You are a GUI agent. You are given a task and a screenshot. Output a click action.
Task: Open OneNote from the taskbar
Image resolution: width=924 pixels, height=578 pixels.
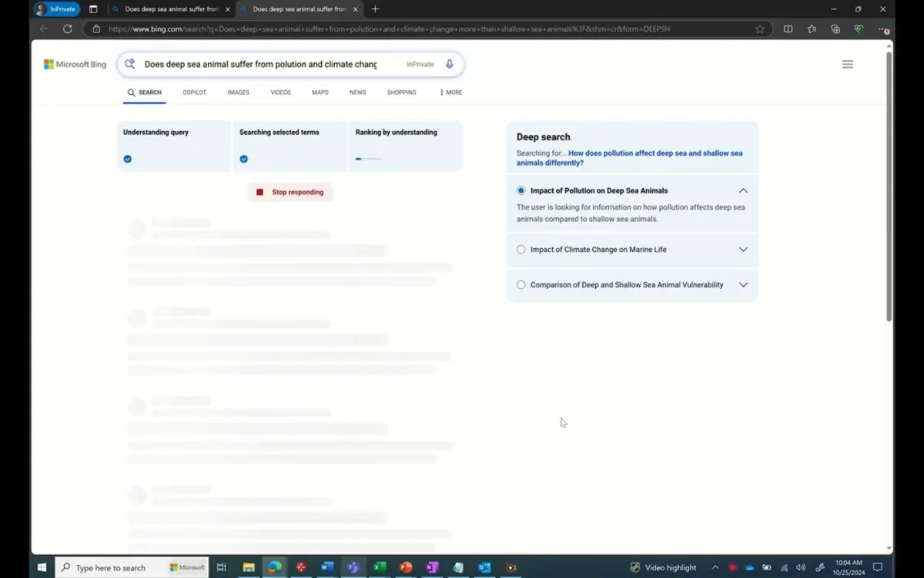coord(432,568)
